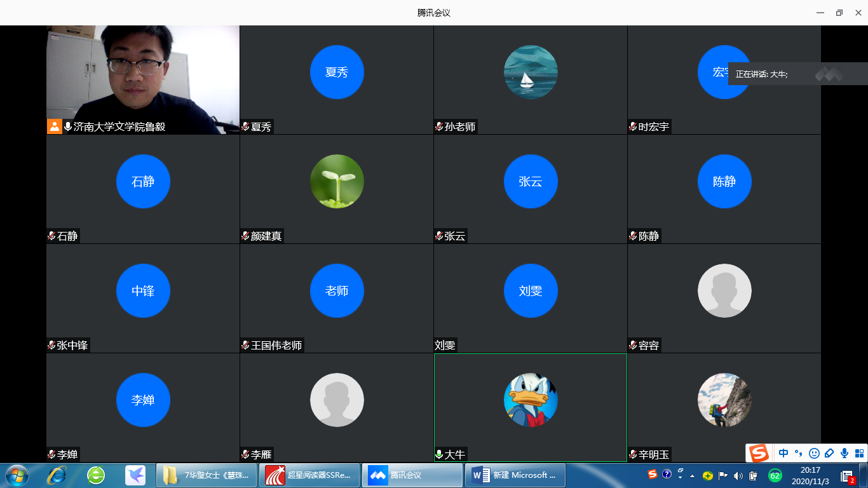
Task: Click the Sogou S logo on the floating bar
Action: (x=758, y=453)
